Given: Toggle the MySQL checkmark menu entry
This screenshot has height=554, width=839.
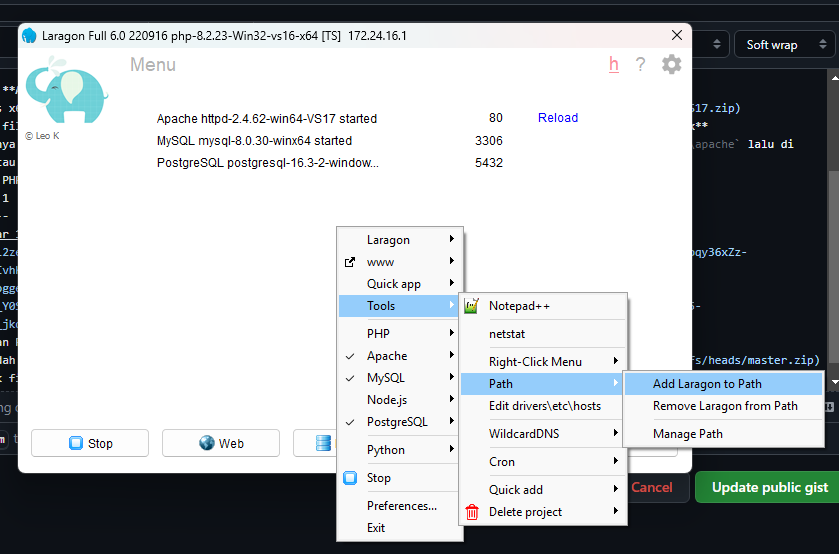Looking at the screenshot, I should click(399, 378).
